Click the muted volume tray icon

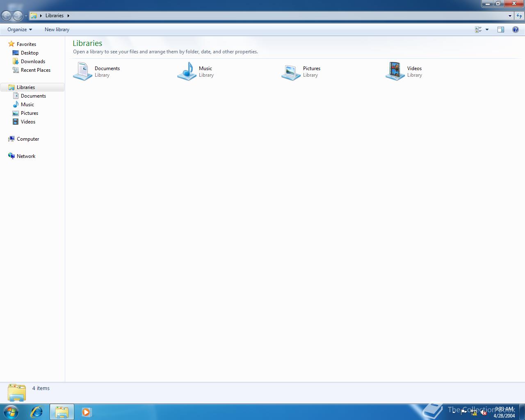coord(484,412)
